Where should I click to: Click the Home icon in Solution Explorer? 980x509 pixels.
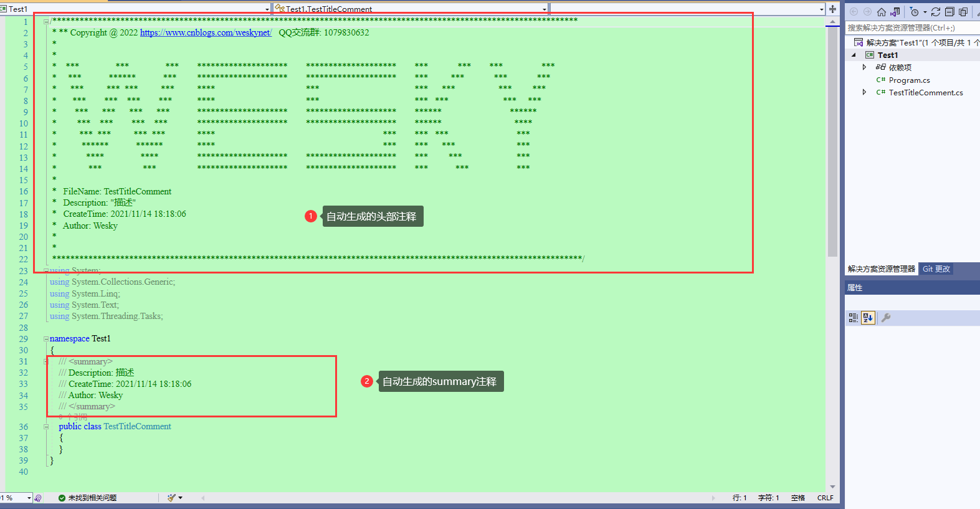point(882,12)
